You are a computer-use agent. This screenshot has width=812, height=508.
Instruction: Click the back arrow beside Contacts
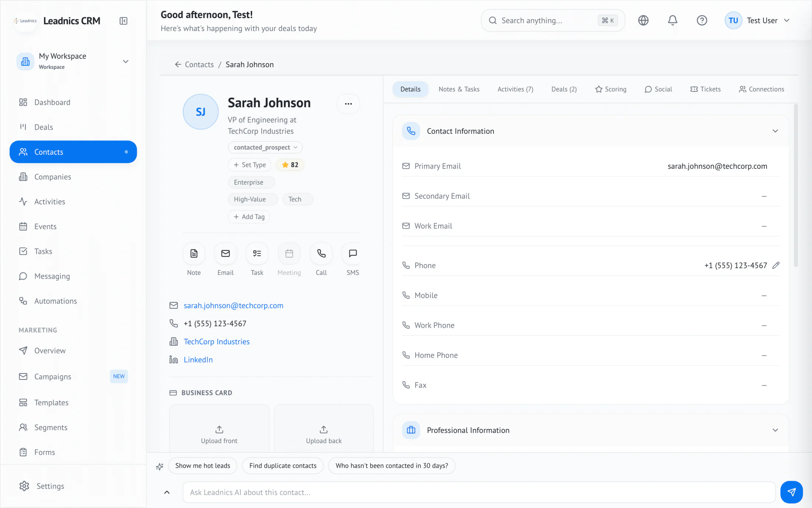178,65
